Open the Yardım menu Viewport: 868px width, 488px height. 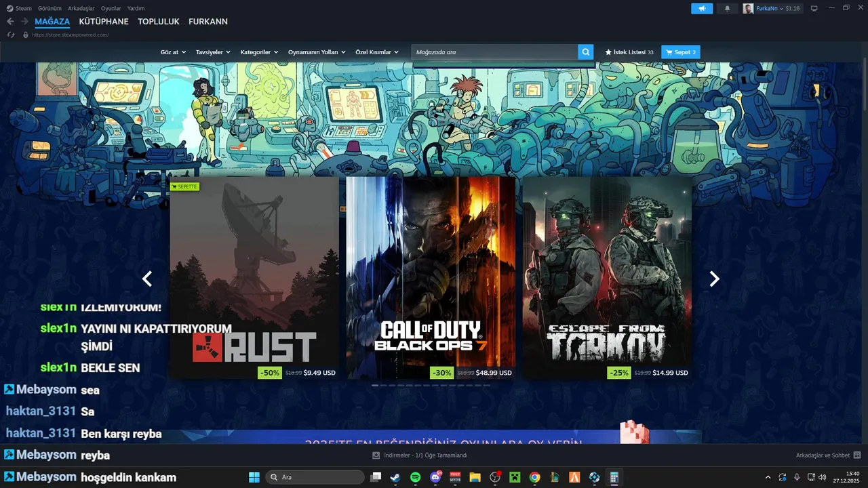136,8
